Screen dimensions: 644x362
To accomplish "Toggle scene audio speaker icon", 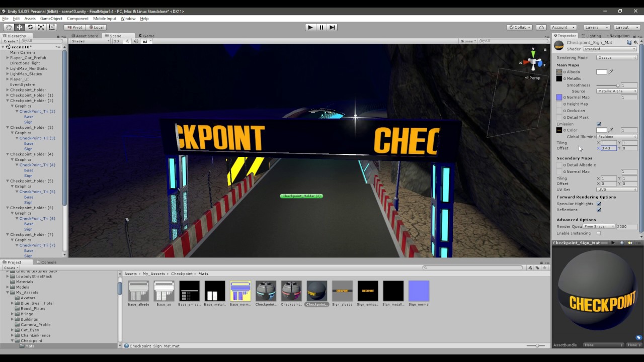I will point(136,41).
